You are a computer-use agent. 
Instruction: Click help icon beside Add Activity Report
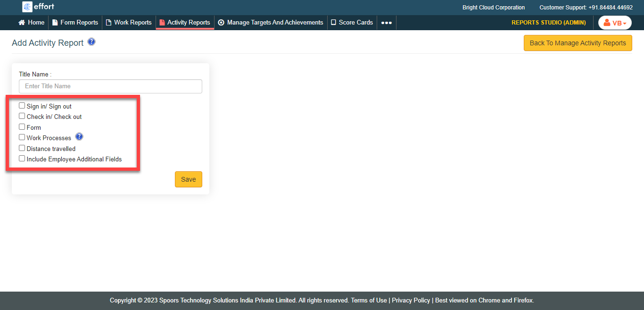point(91,42)
